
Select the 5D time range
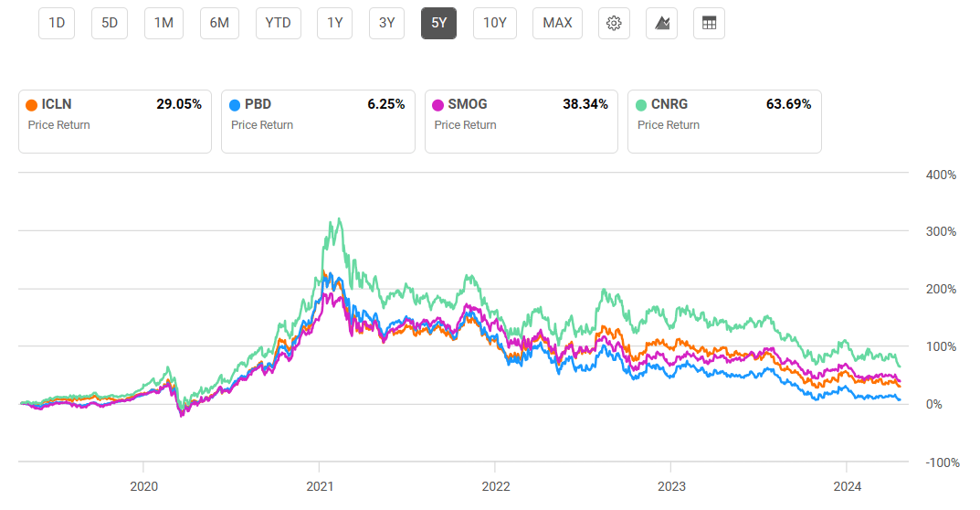coord(110,23)
